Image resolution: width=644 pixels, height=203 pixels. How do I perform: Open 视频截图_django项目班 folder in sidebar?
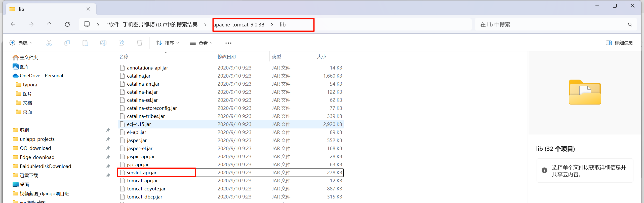pos(41,194)
